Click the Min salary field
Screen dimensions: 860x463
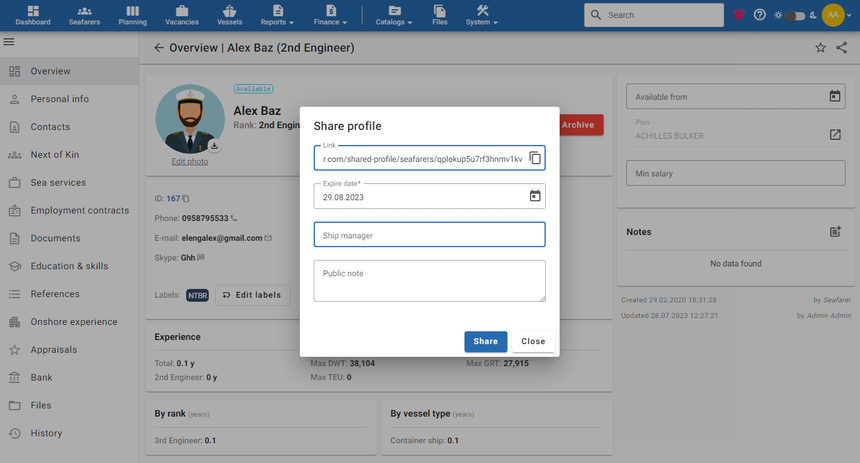735,173
